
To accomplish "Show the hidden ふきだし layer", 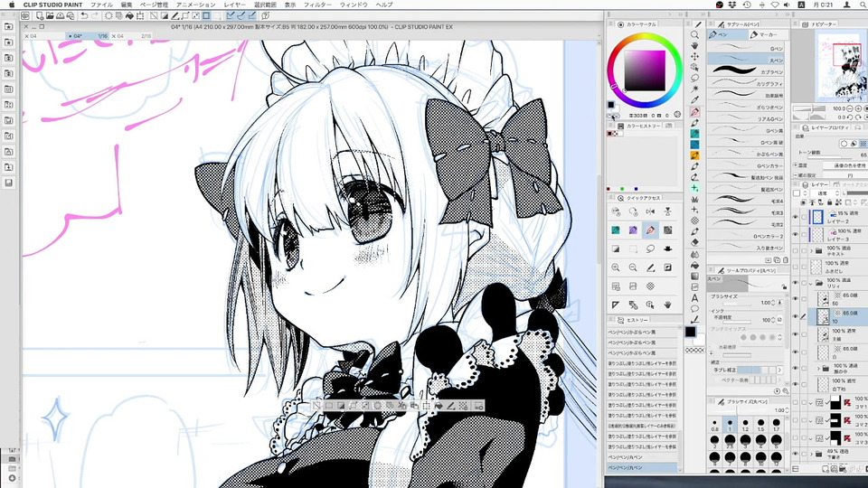I will 796,267.
